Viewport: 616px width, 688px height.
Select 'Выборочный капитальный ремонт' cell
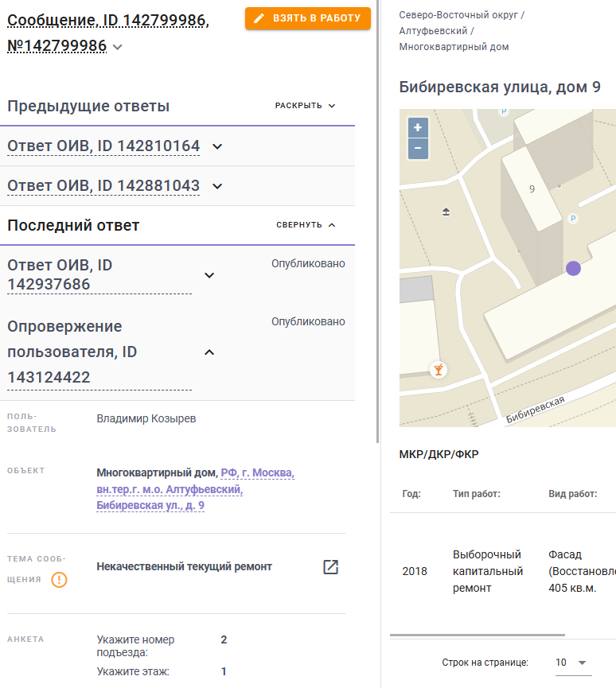488,571
